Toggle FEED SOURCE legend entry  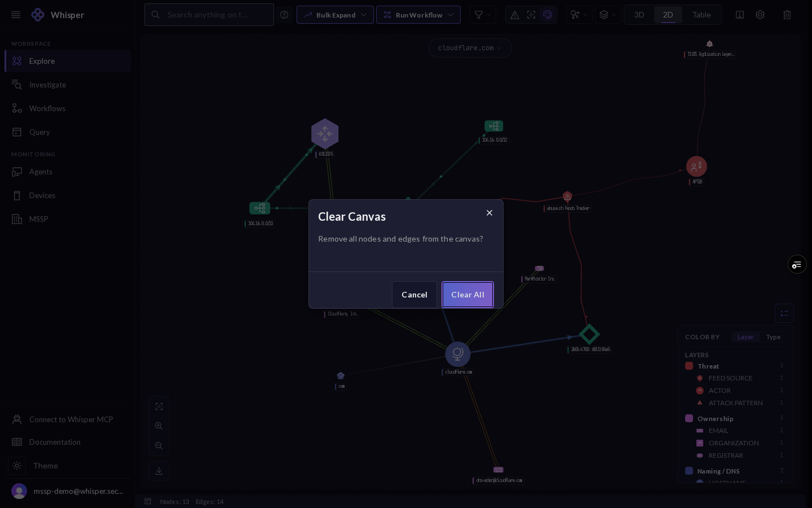(x=739, y=378)
